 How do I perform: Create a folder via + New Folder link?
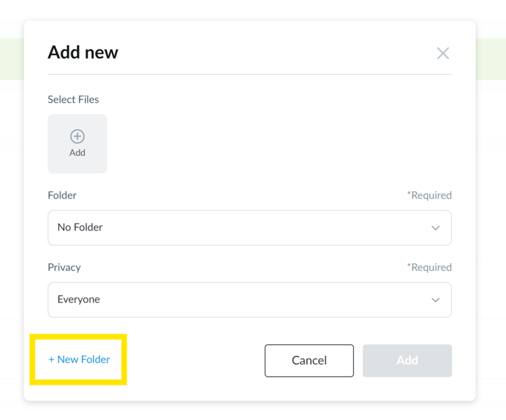[79, 360]
